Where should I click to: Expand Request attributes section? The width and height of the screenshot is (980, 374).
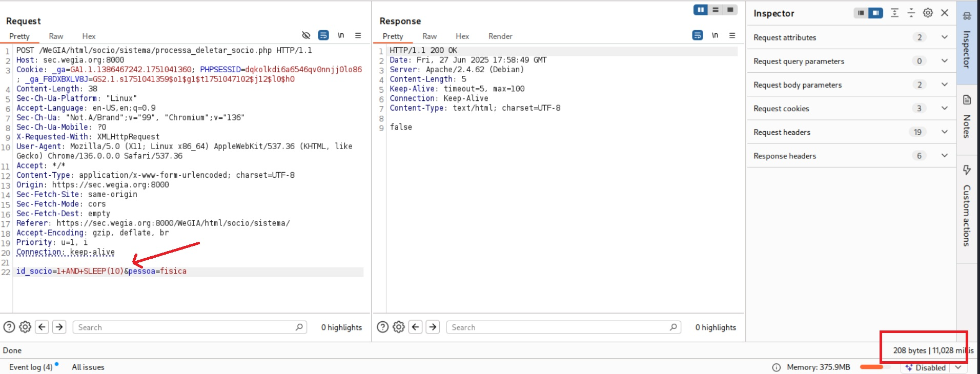point(945,37)
